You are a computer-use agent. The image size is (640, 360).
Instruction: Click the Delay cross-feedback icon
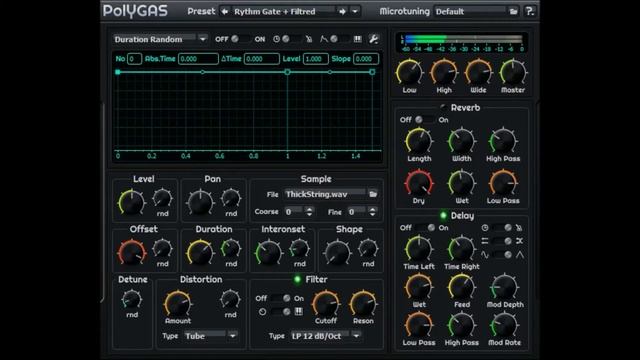[519, 241]
